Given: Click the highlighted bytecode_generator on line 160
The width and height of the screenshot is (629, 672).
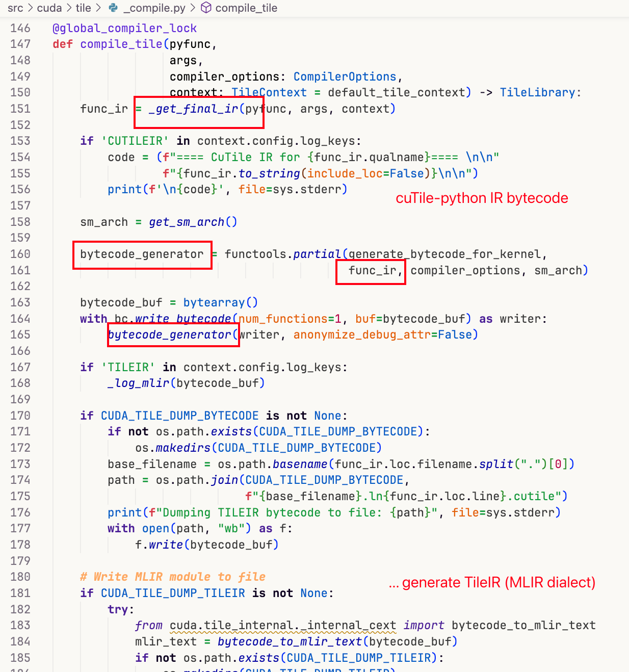Looking at the screenshot, I should tap(142, 254).
